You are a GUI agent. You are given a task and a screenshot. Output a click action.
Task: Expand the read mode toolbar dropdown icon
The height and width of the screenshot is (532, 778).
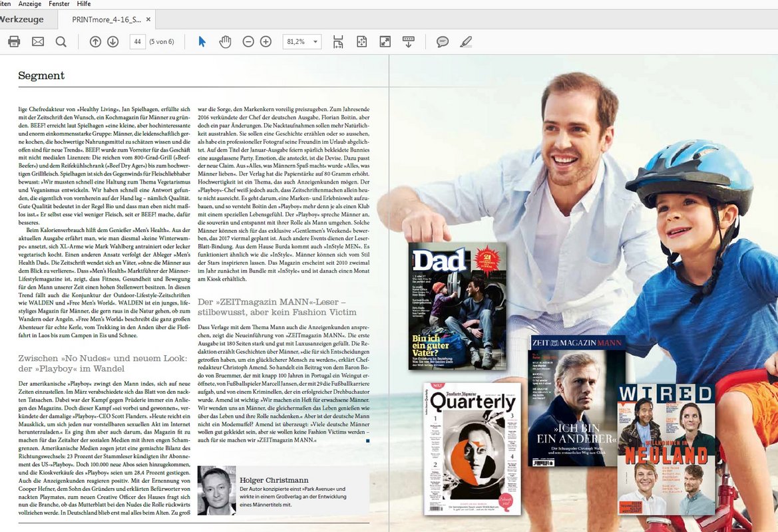click(409, 42)
